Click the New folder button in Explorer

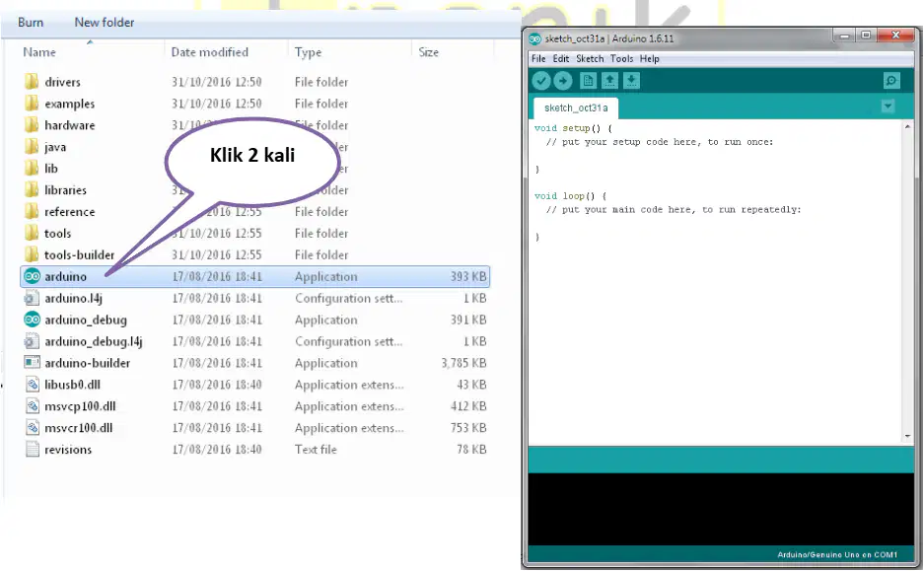click(x=105, y=23)
